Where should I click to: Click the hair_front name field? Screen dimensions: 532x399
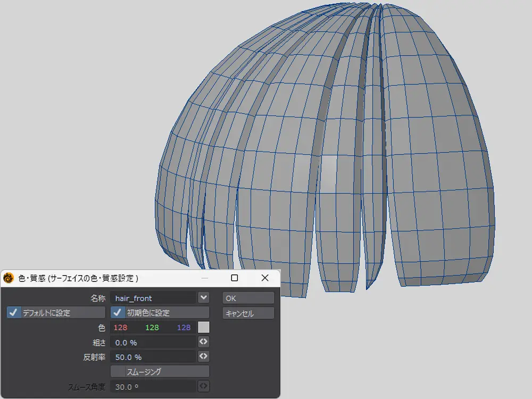click(153, 298)
